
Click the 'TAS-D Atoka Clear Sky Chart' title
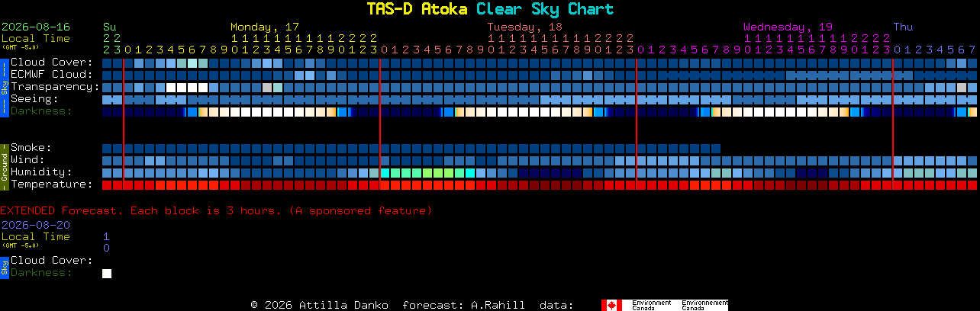point(490,9)
